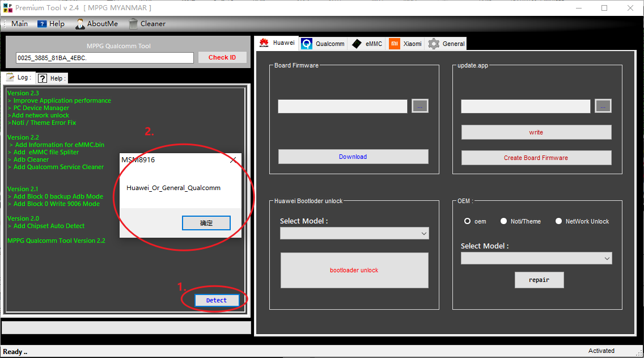Maximize the Premium Tool window
644x358 pixels.
click(604, 8)
